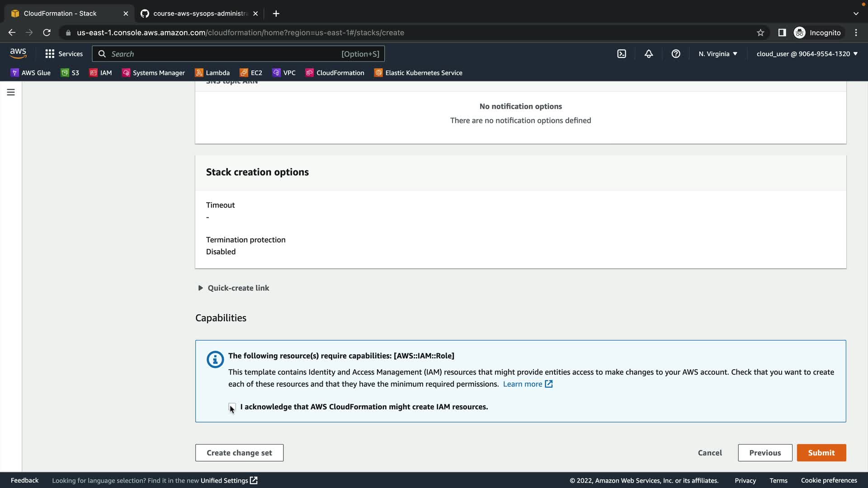The width and height of the screenshot is (868, 488).
Task: Click the AWS logo home icon
Action: [18, 53]
